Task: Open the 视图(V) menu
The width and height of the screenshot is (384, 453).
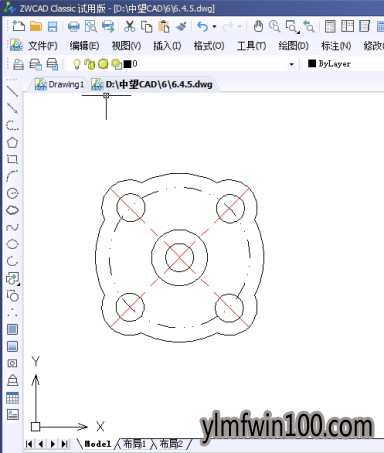Action: 126,46
